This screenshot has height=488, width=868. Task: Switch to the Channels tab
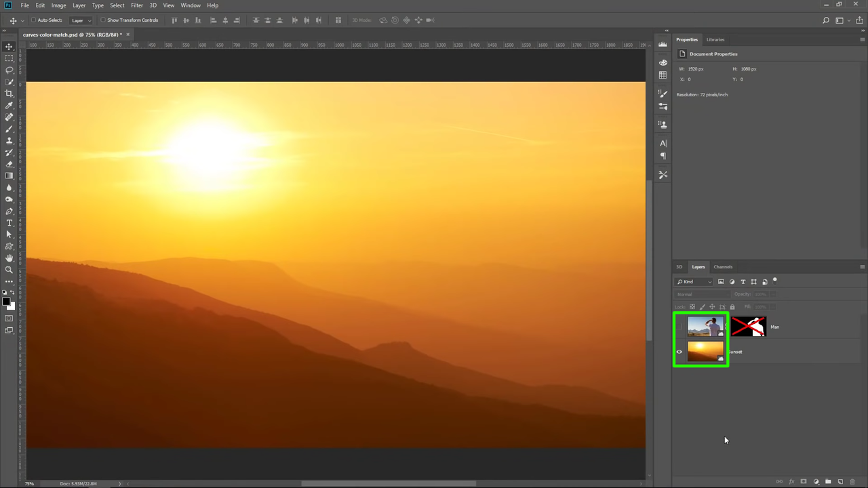pos(723,266)
